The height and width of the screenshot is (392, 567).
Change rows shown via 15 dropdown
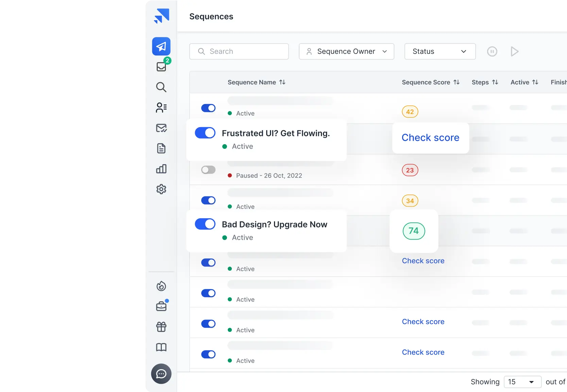tap(522, 382)
